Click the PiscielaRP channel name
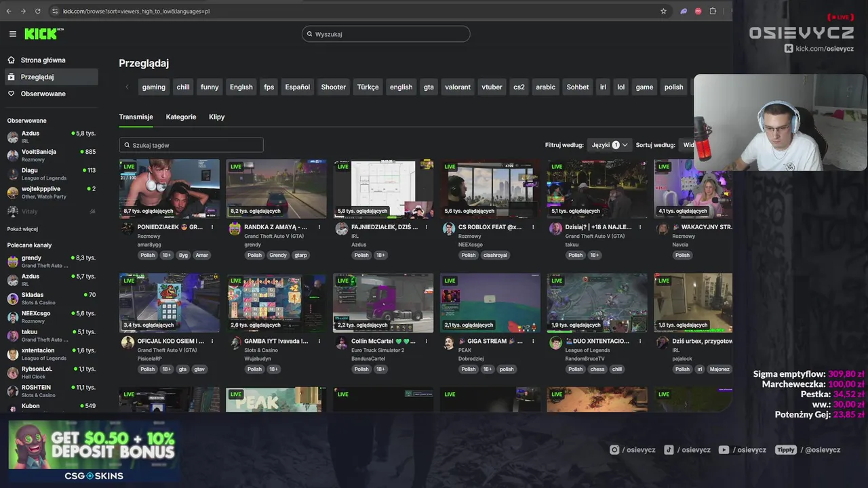This screenshot has width=868, height=488. [x=150, y=359]
